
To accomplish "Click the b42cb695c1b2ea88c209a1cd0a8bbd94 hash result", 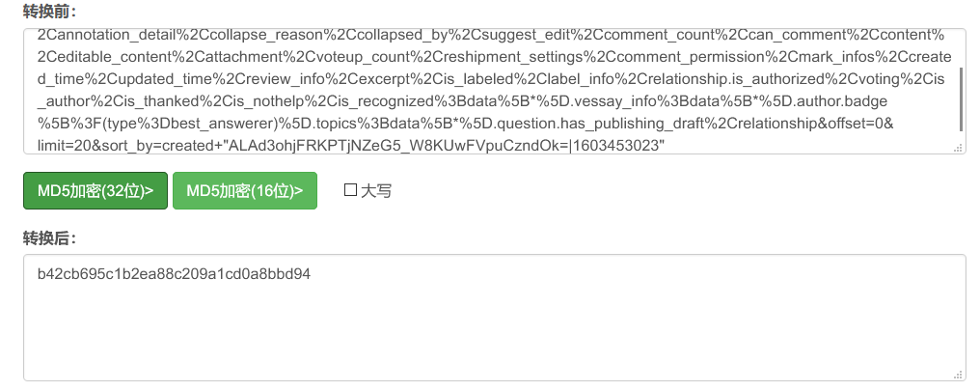I will (174, 274).
